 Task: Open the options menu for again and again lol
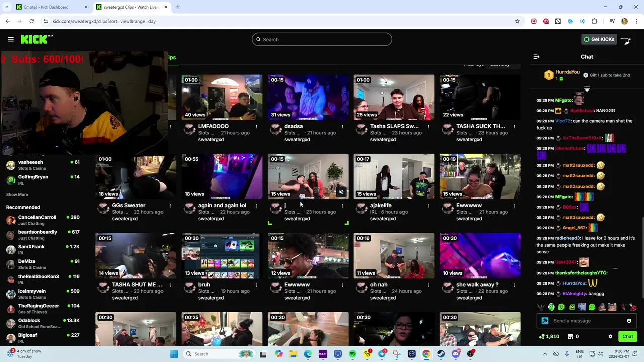[256, 206]
